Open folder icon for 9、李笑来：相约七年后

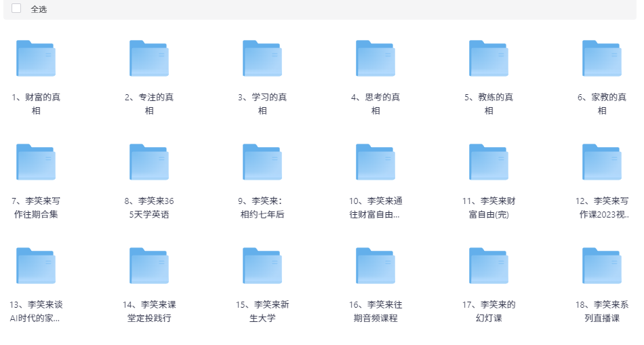tap(262, 162)
